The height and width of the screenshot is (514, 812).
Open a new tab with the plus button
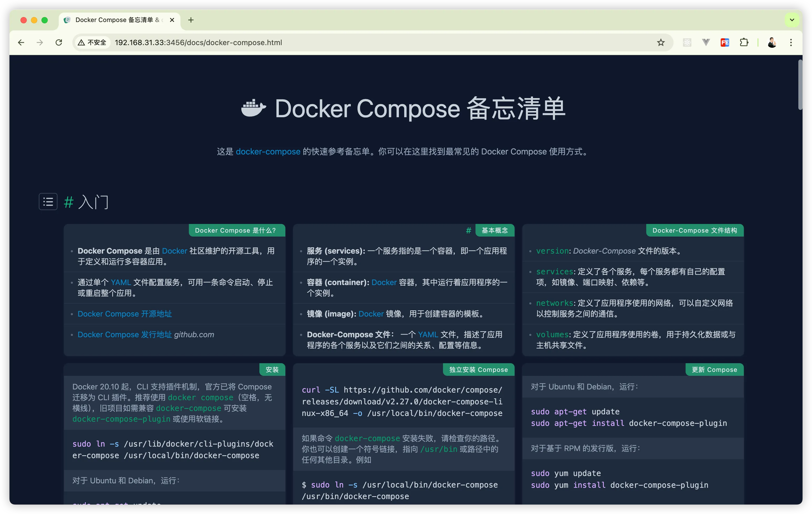(x=191, y=20)
